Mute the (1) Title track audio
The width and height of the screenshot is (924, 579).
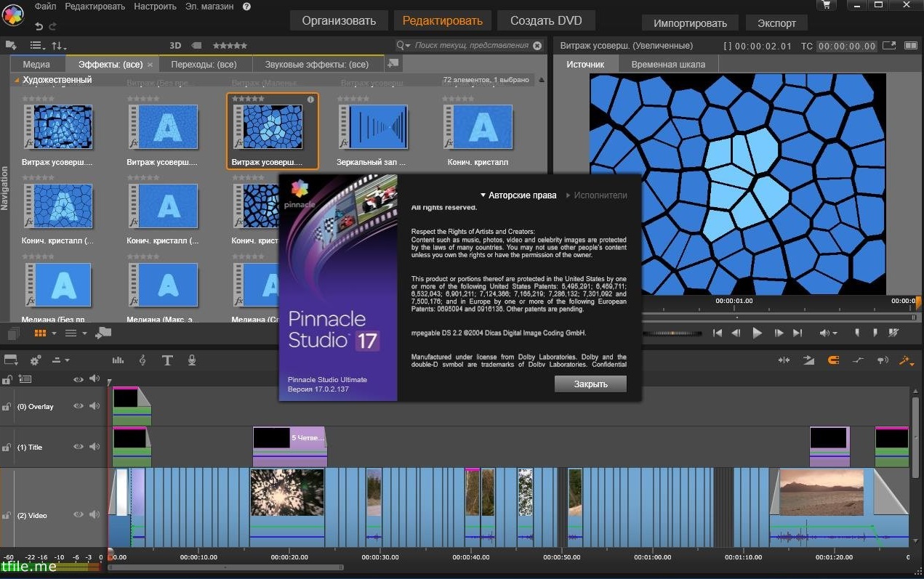click(x=94, y=447)
